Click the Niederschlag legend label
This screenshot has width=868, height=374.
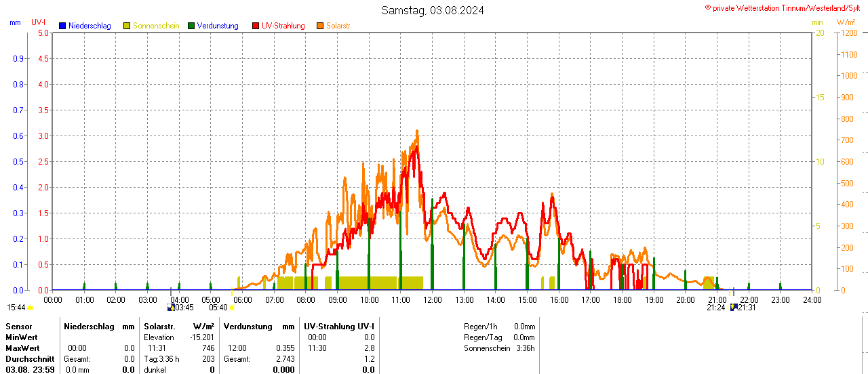click(x=90, y=26)
